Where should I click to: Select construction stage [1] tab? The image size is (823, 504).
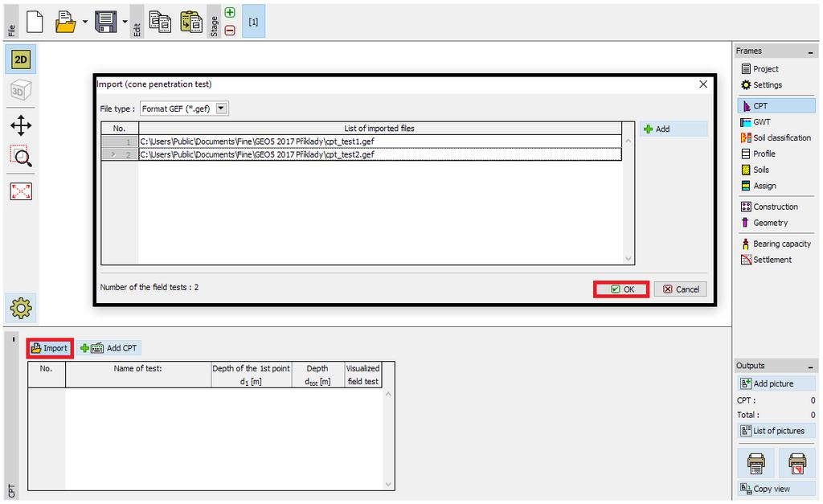(253, 22)
